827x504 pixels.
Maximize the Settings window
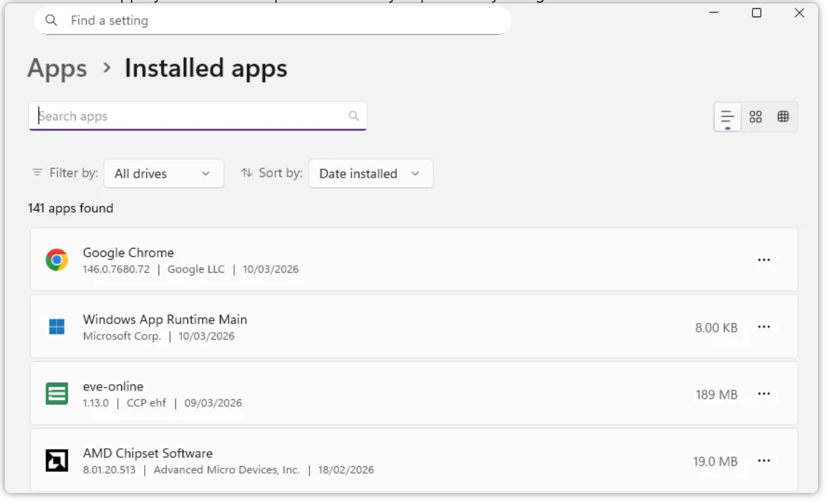pos(757,13)
